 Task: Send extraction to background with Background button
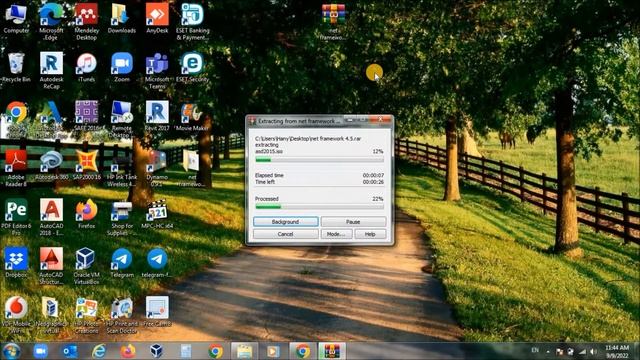tap(285, 222)
